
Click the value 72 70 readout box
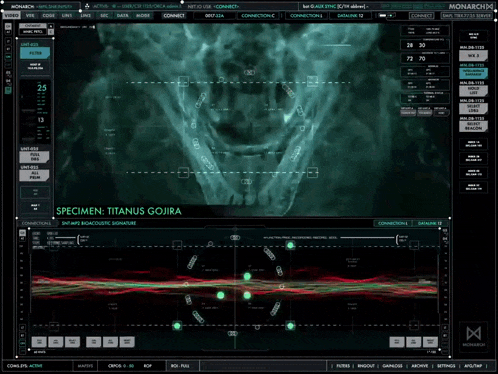pyautogui.click(x=425, y=58)
